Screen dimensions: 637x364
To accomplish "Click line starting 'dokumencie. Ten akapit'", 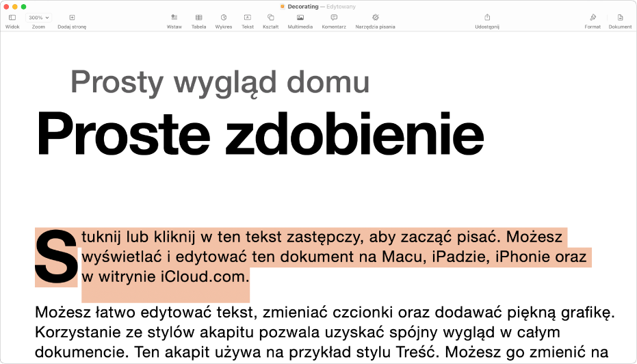I will point(322,352).
